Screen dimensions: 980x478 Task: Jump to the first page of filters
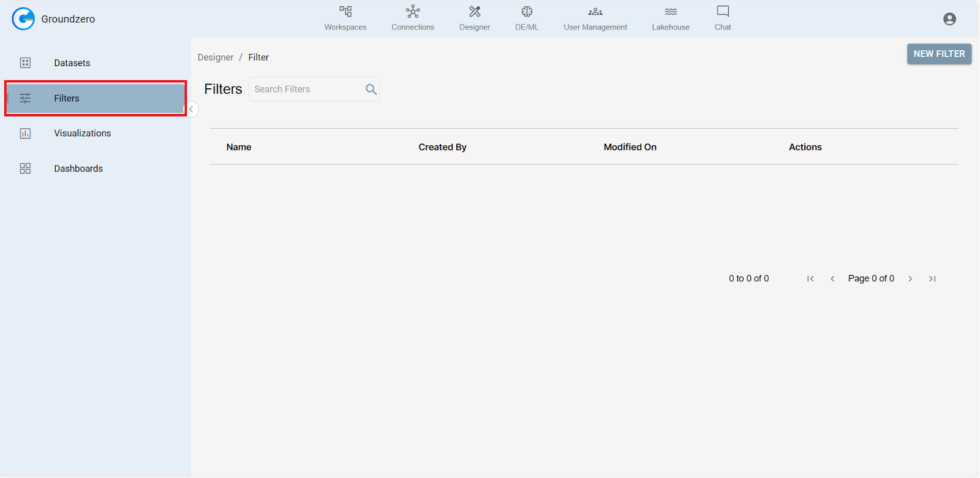pyautogui.click(x=810, y=279)
